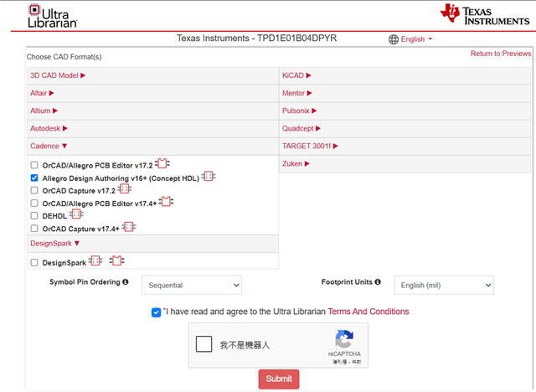Click footprint icon beside PCB Editor v17.4+
The height and width of the screenshot is (392, 536).
pos(166,202)
